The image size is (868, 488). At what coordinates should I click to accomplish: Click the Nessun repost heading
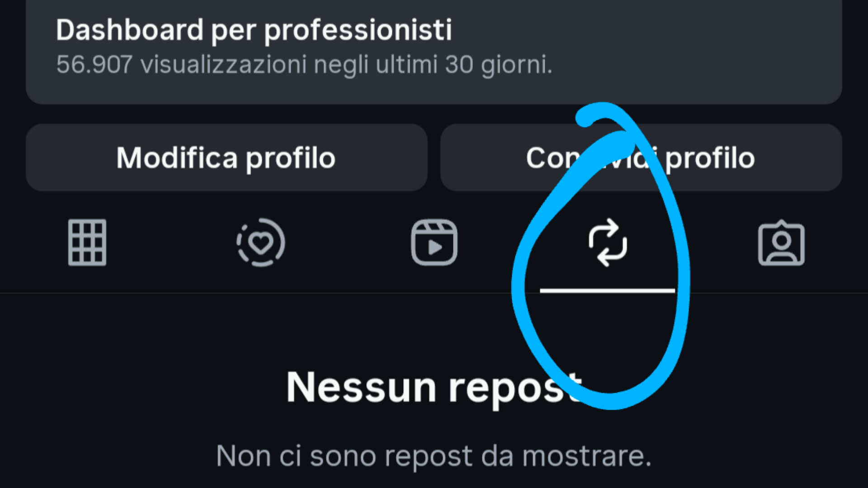(x=434, y=388)
